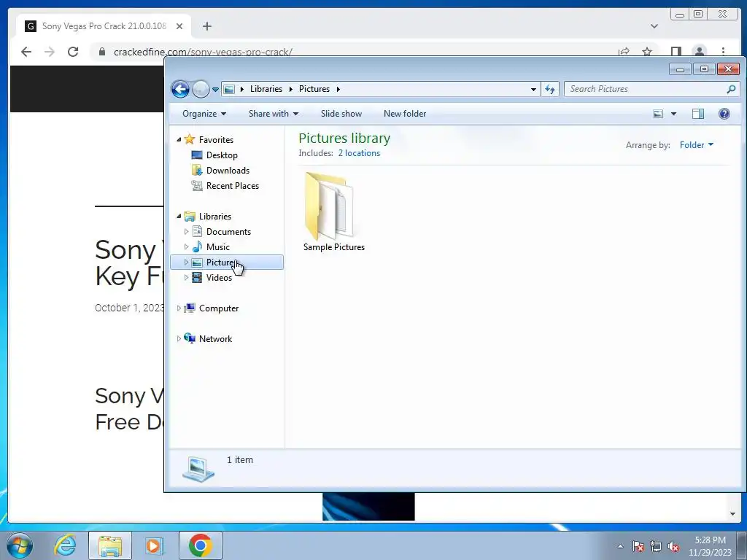Open Desktop in Favorites
This screenshot has height=560, width=747.
click(222, 155)
